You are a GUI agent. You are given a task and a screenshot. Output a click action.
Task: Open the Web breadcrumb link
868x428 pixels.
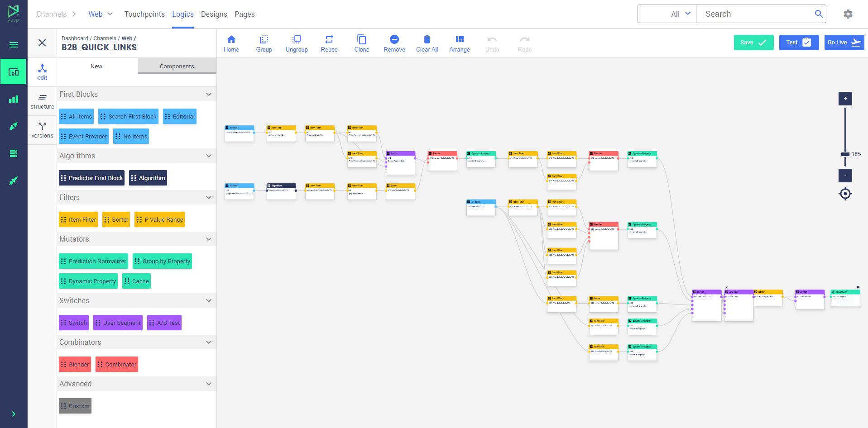pyautogui.click(x=127, y=38)
